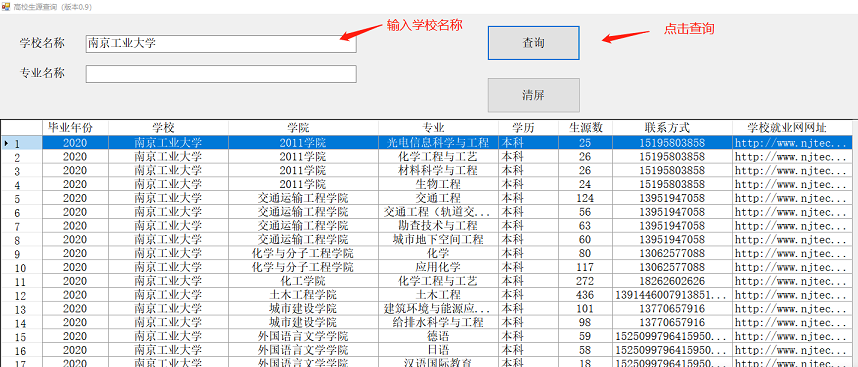Select the 化学 major cell in row 9
The height and width of the screenshot is (367, 858).
(x=438, y=254)
